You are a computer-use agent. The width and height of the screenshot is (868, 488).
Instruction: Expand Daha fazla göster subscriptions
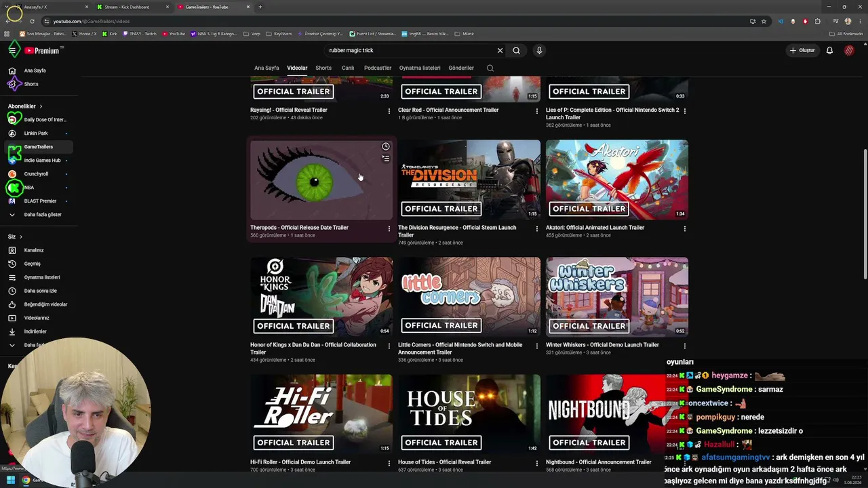[37, 215]
